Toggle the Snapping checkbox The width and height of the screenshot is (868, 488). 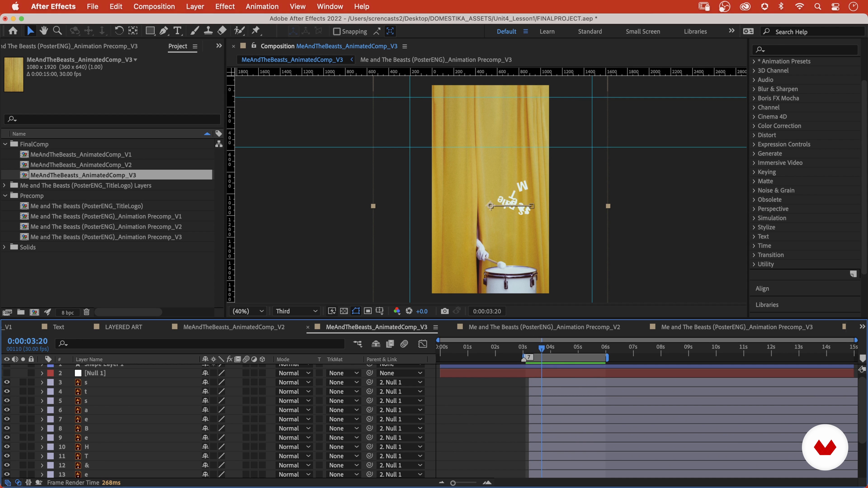336,31
